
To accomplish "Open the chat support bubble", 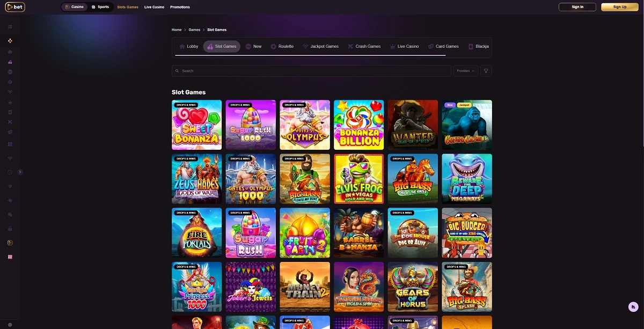I will click(x=633, y=306).
